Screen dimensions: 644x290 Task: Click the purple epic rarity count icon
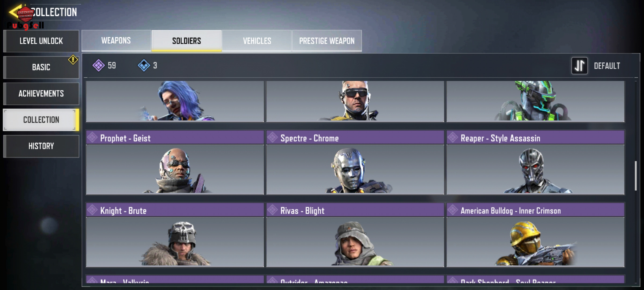(98, 65)
